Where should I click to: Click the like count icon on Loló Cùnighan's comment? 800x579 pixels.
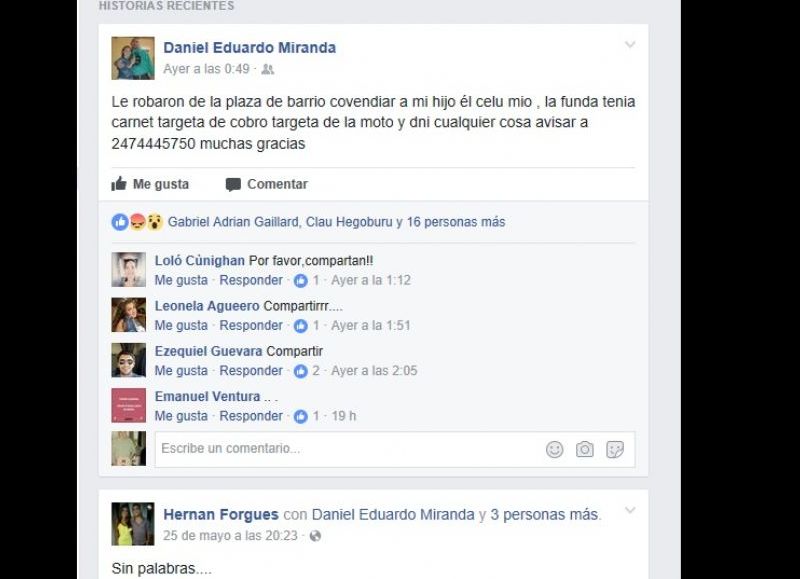coord(301,281)
